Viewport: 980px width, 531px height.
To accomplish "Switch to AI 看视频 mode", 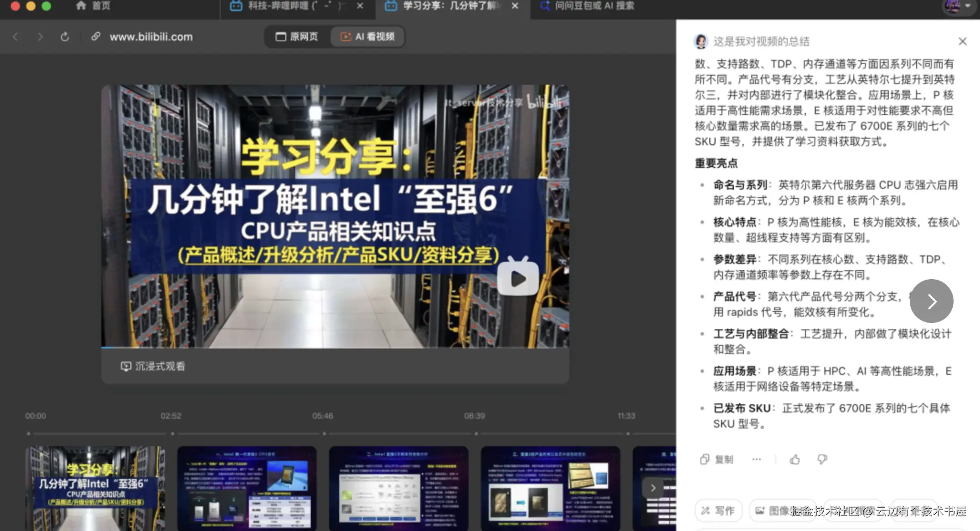I will (367, 36).
